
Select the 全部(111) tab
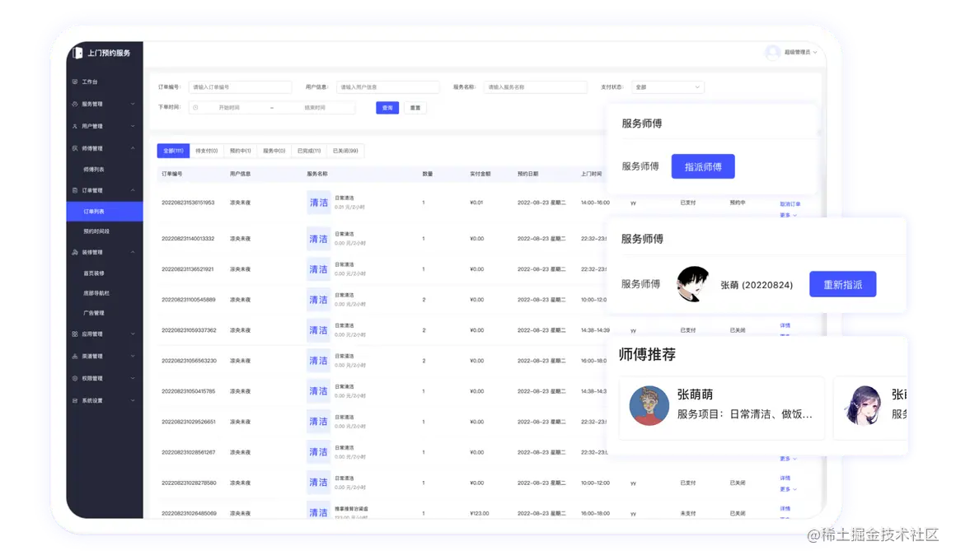coord(173,151)
